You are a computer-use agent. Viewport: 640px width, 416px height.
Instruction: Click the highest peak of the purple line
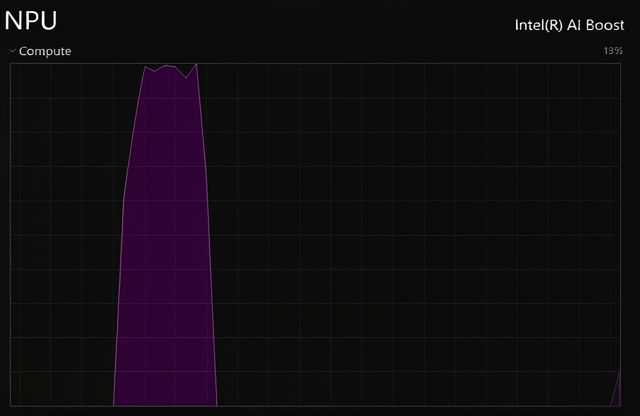[x=196, y=65]
